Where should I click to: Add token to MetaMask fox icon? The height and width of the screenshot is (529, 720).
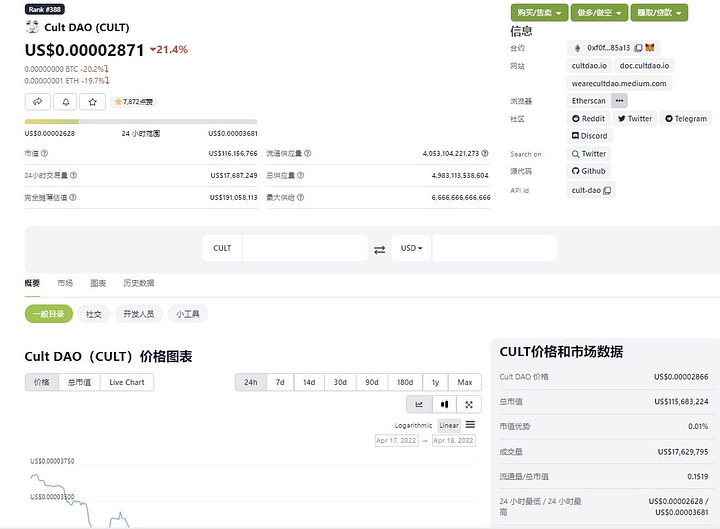(649, 47)
